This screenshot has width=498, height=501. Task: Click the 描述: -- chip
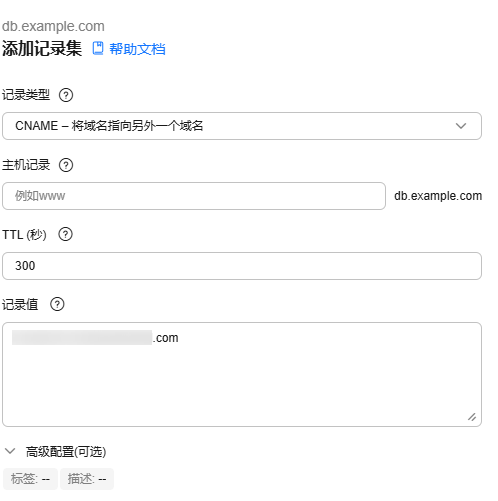point(87,479)
